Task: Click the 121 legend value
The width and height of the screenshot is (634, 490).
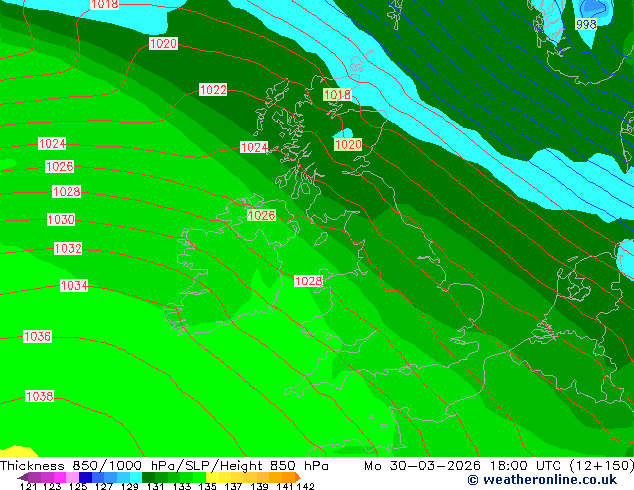Action: (29, 486)
